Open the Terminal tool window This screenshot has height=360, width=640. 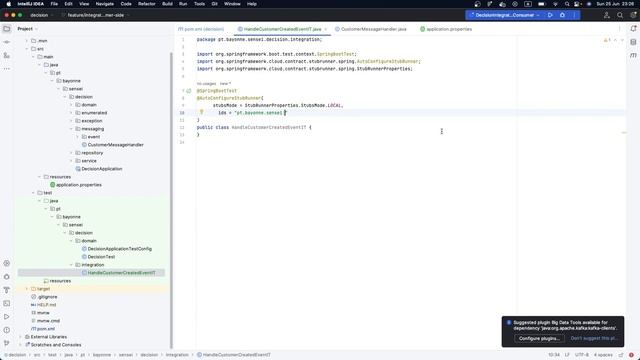(x=7, y=303)
